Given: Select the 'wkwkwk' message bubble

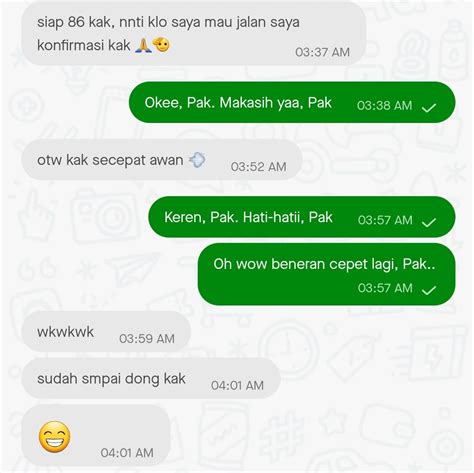Looking at the screenshot, I should [106, 332].
